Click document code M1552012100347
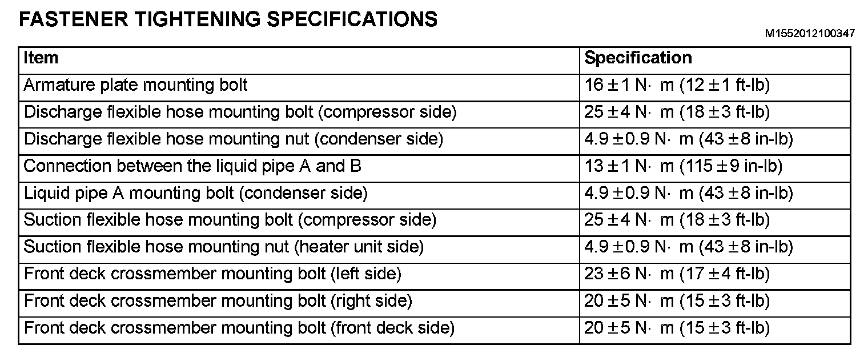This screenshot has width=868, height=353. point(810,34)
